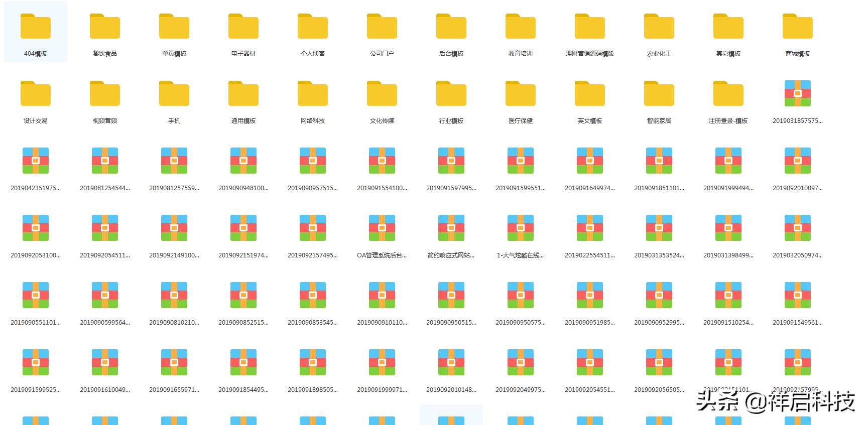Select the 其它模板 folder icon
Screen dimensions: 868x425
[728, 27]
